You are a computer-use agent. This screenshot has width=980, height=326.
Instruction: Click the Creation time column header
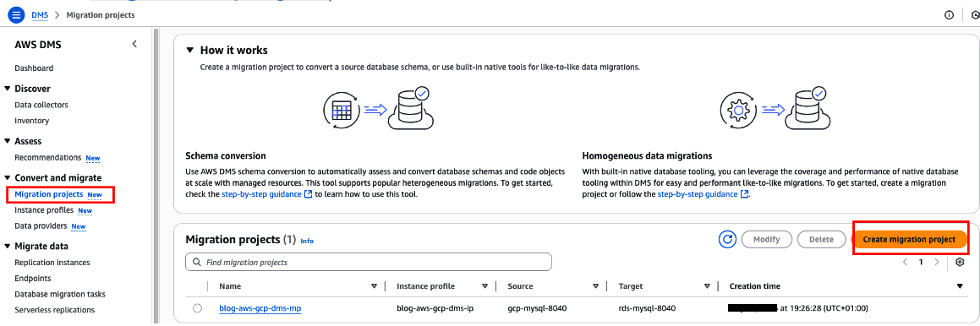click(755, 286)
